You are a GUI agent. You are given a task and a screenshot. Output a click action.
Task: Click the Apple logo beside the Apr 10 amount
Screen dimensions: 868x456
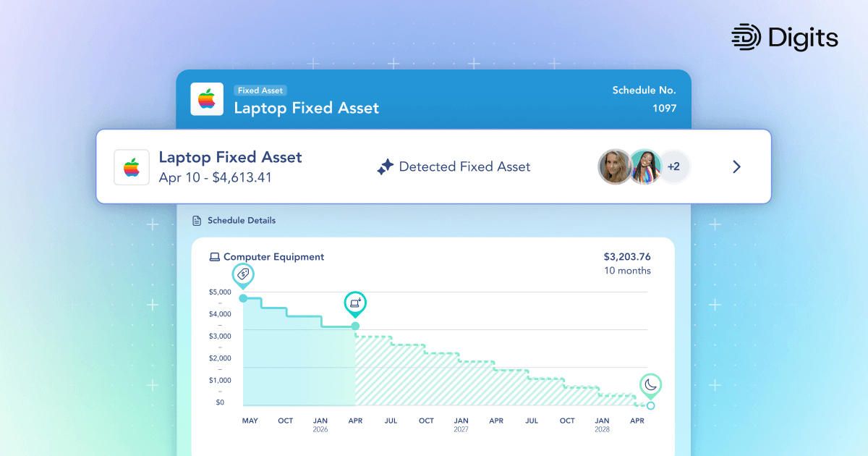[x=132, y=167]
